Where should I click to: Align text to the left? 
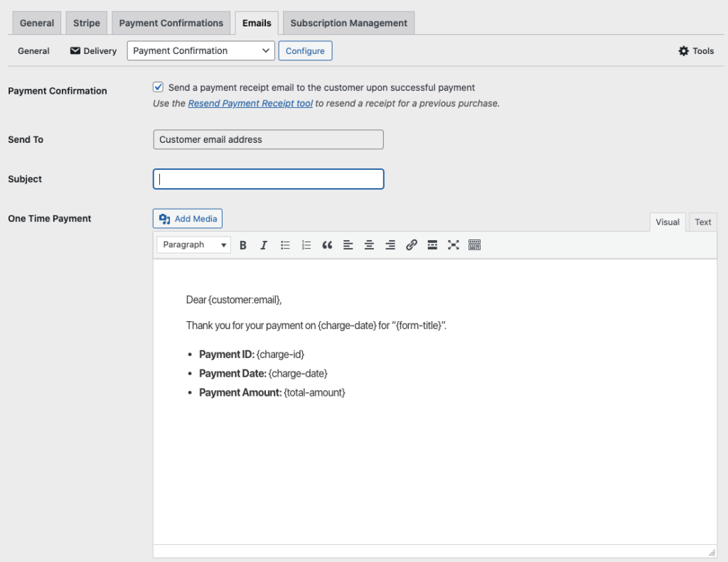pos(348,245)
